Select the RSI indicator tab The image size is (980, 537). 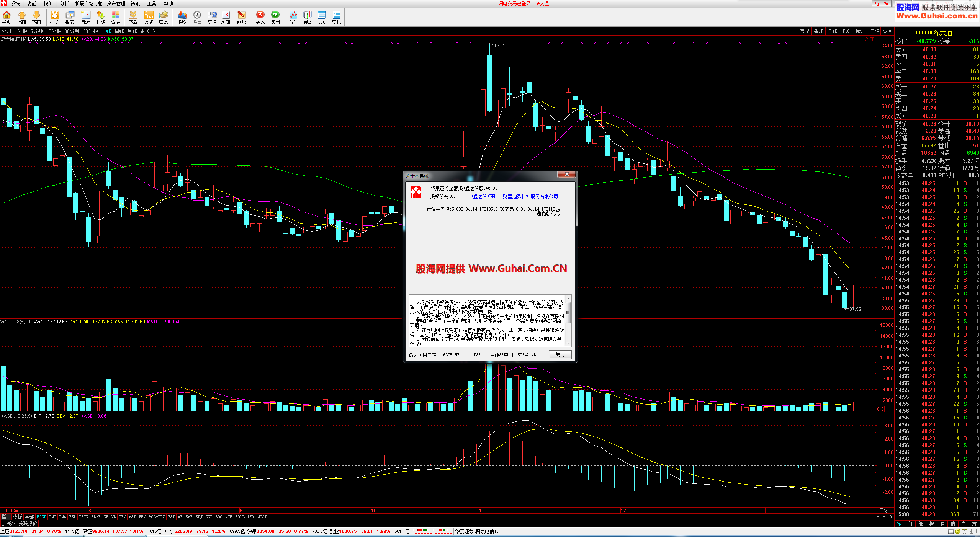pos(171,517)
